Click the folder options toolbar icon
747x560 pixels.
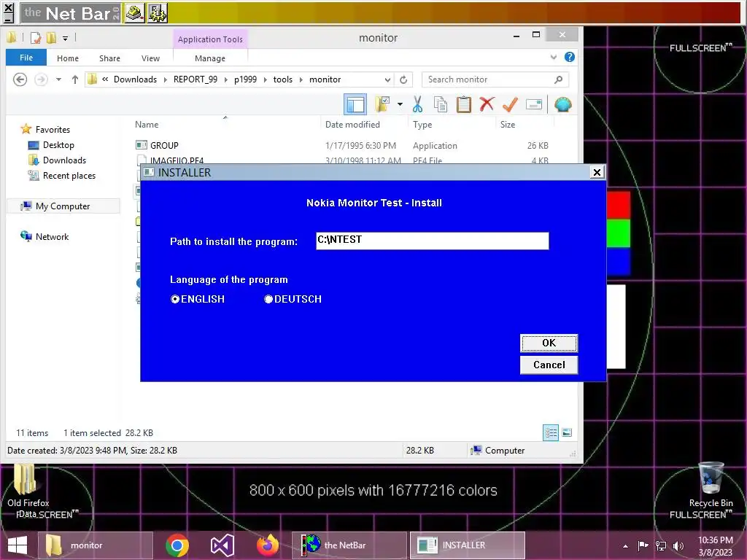pos(382,104)
